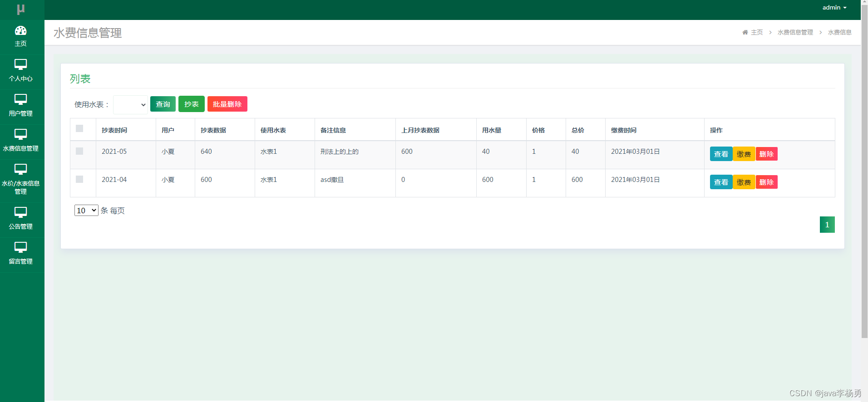Open the 10 条每页 page size dropdown

[x=86, y=210]
